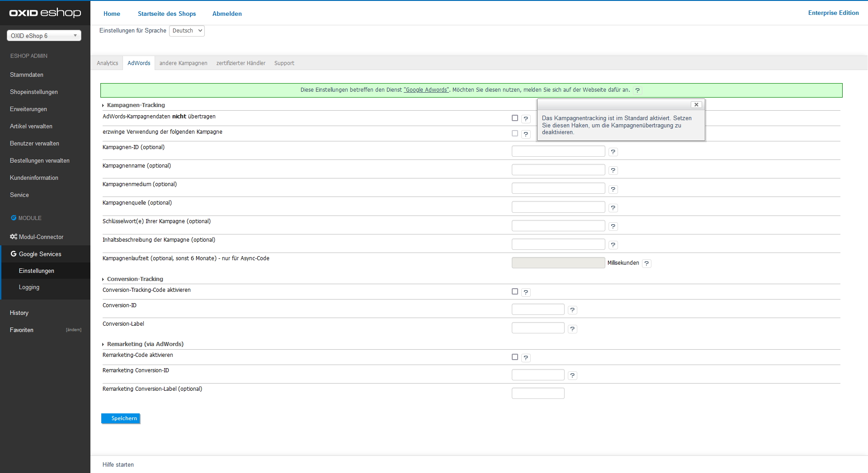Open help icon in green Google Adwords banner
The image size is (868, 473).
tap(637, 90)
